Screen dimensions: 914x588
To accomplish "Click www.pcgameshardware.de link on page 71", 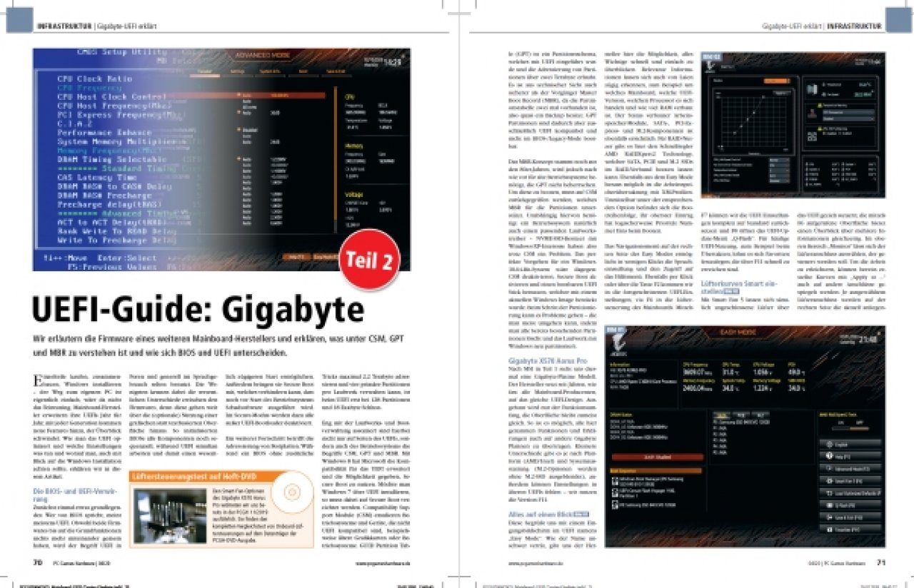I will point(534,563).
